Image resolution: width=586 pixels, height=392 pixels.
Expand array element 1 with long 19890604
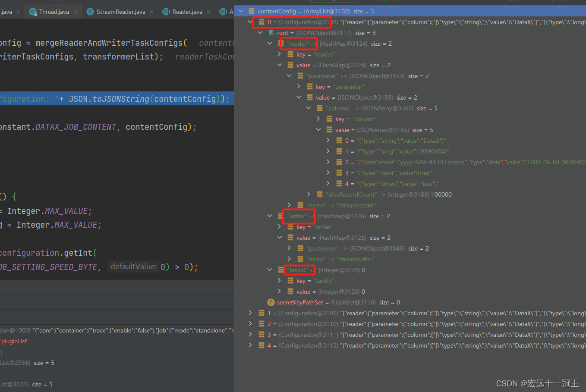(x=328, y=151)
